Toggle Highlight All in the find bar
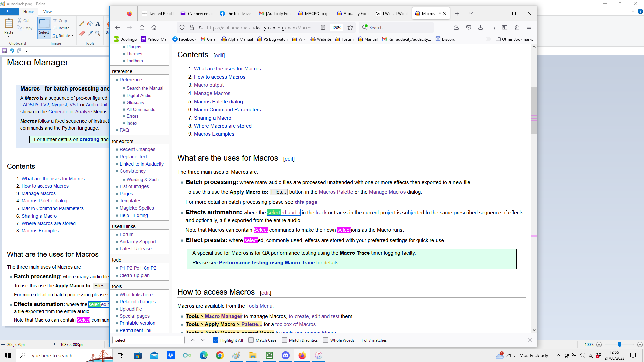The height and width of the screenshot is (362, 644). 215,340
